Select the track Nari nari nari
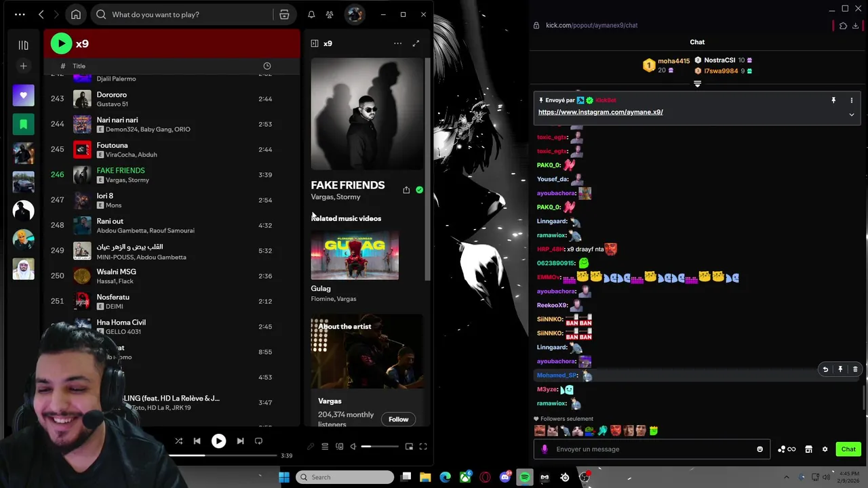The height and width of the screenshot is (488, 868). 173,124
